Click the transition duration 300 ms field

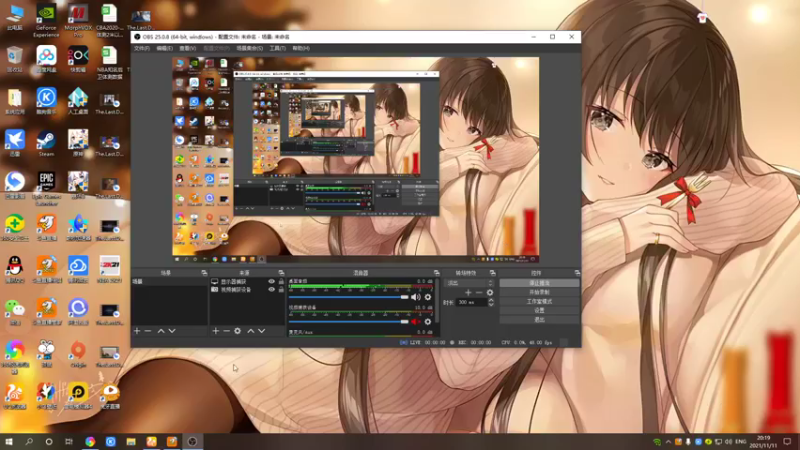[x=471, y=303]
